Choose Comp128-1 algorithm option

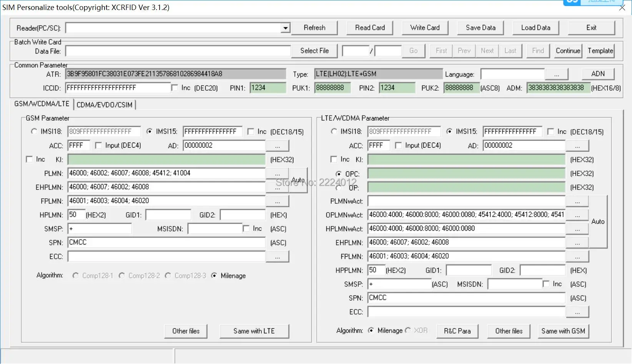tap(76, 276)
